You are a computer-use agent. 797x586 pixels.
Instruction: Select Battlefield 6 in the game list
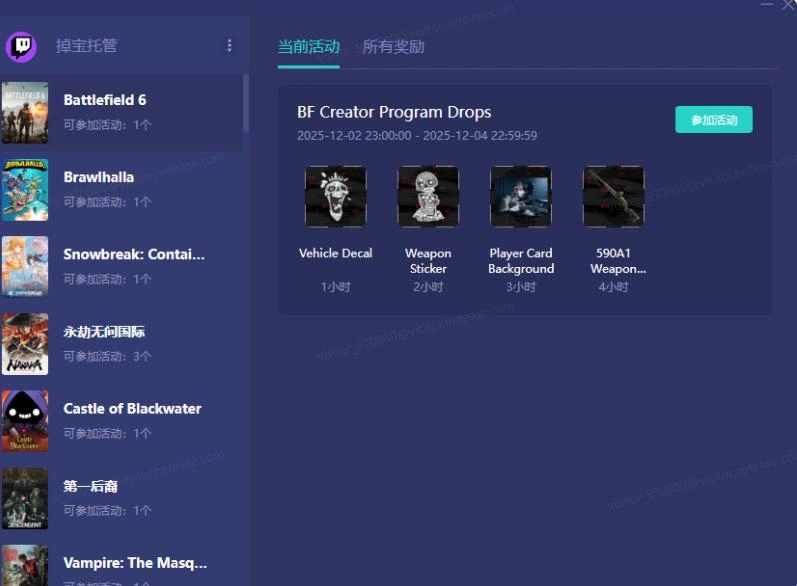(x=121, y=112)
